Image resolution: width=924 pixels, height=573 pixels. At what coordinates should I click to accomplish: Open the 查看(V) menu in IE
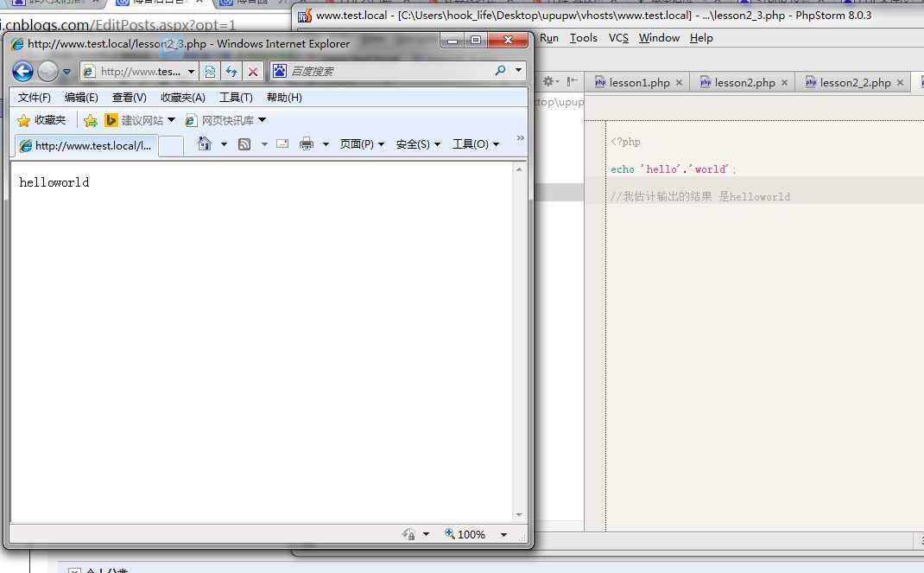click(129, 98)
